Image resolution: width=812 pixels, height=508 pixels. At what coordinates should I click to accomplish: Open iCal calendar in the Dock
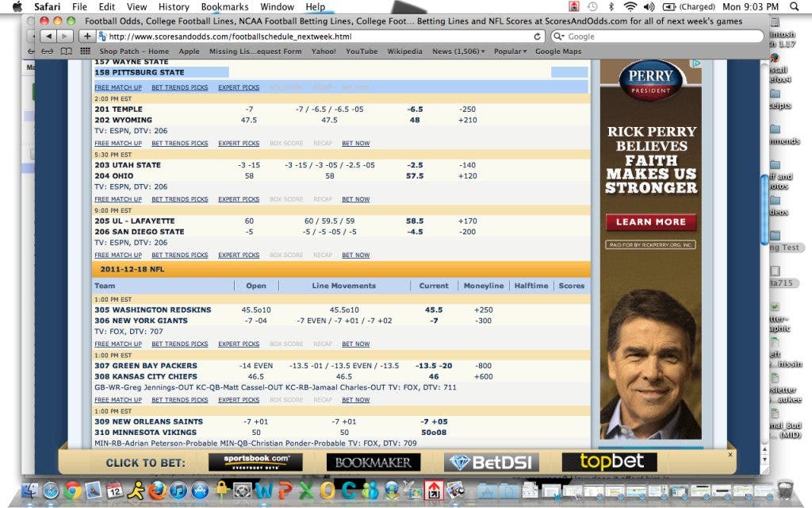(x=114, y=490)
